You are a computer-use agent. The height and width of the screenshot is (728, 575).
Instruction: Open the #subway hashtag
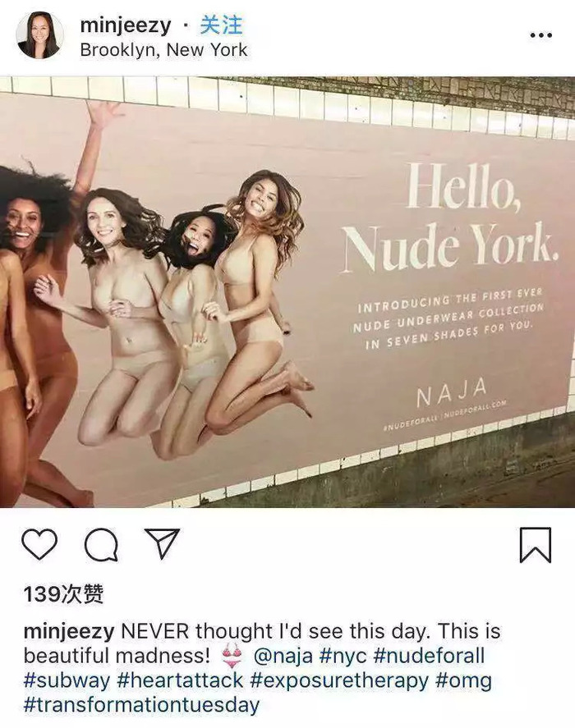(x=67, y=681)
